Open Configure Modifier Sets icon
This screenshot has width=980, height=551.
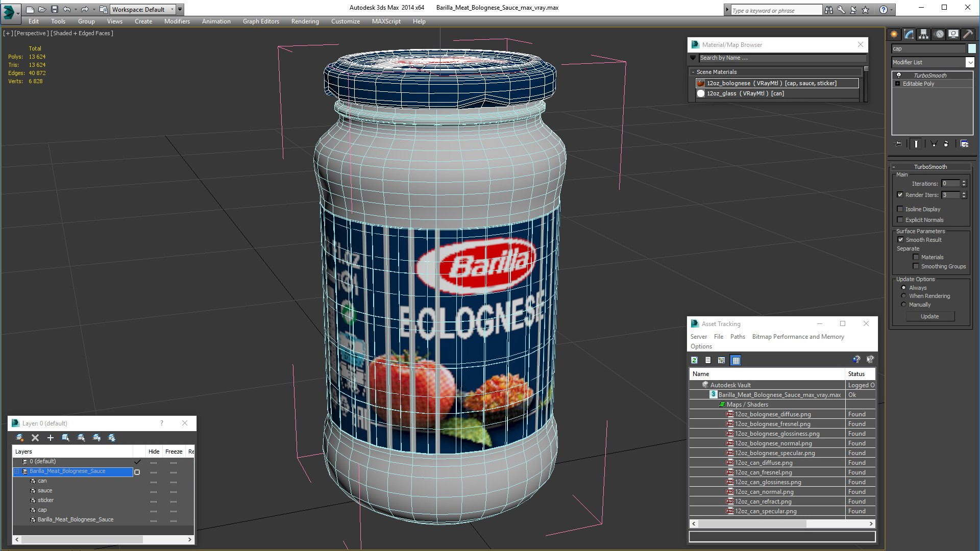click(964, 144)
